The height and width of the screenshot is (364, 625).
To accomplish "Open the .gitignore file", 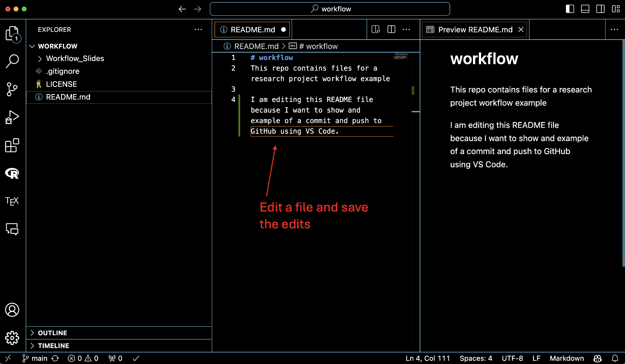I will 119,71.
